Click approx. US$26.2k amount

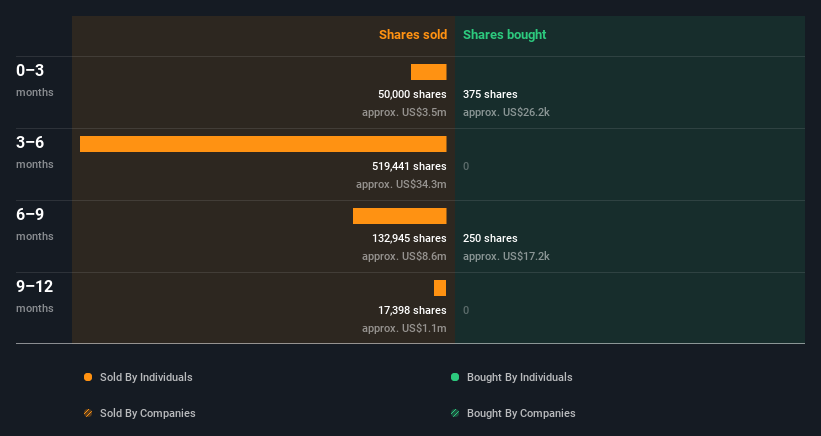point(506,113)
